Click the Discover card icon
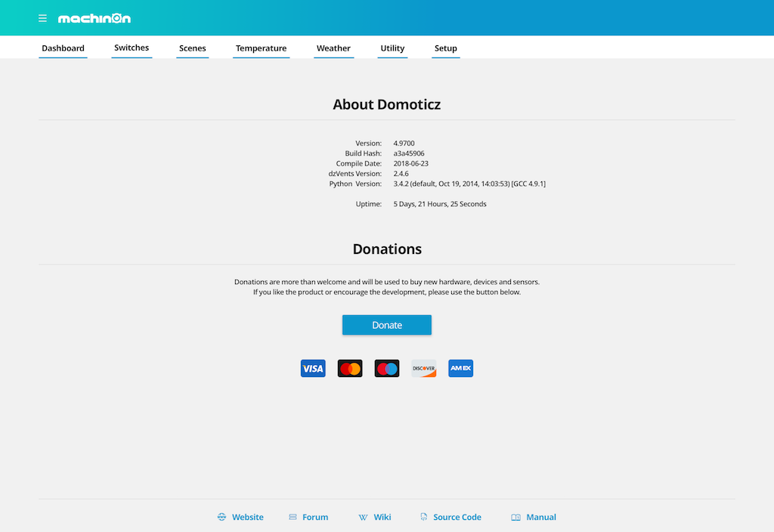 pos(424,368)
